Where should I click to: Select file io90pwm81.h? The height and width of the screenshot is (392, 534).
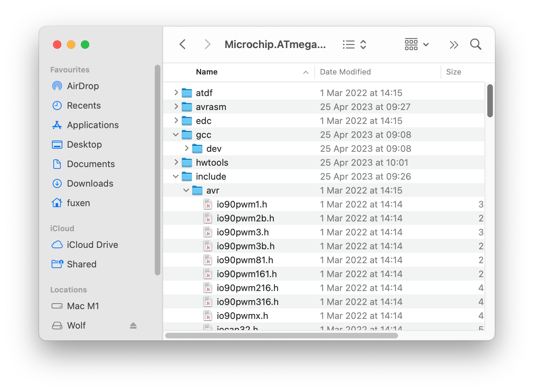click(324, 260)
